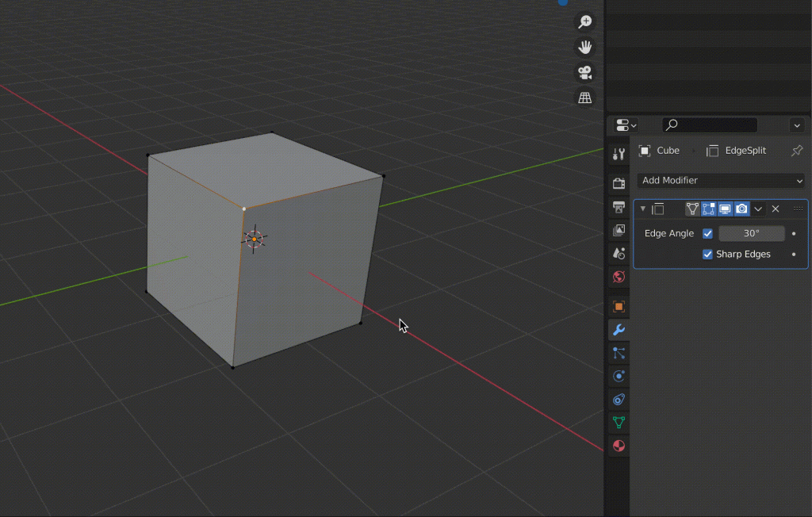This screenshot has height=517, width=812.
Task: Toggle the modifier's realtime display monitor icon
Action: click(725, 209)
